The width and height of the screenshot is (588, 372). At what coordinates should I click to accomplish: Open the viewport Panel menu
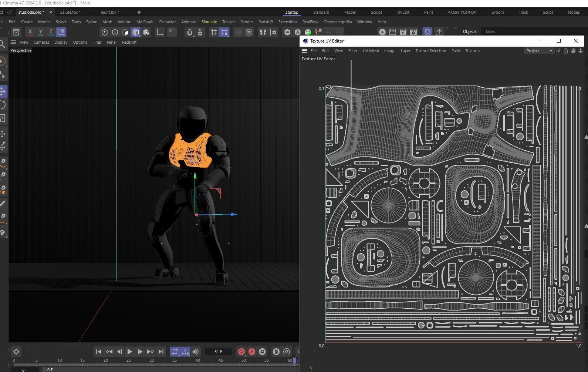coord(111,42)
